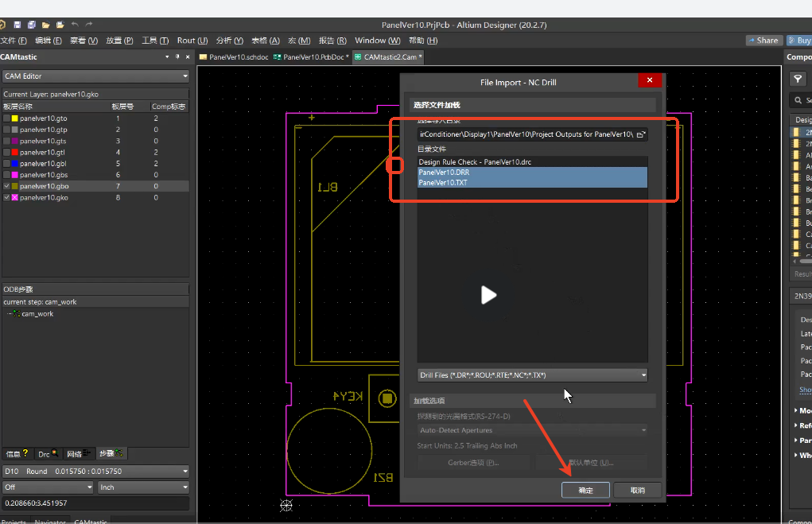Toggle visibility checkbox for panelver10.gts
Viewport: 812px width, 524px height.
[x=6, y=141]
